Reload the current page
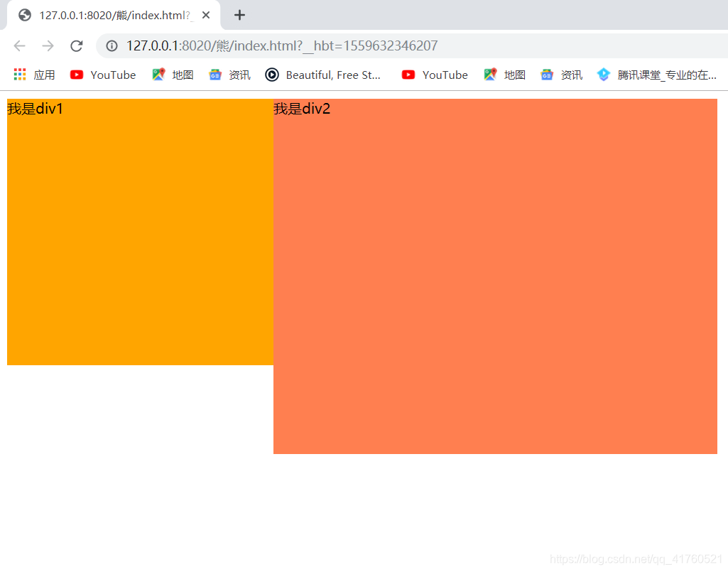Image resolution: width=728 pixels, height=572 pixels. pyautogui.click(x=77, y=46)
